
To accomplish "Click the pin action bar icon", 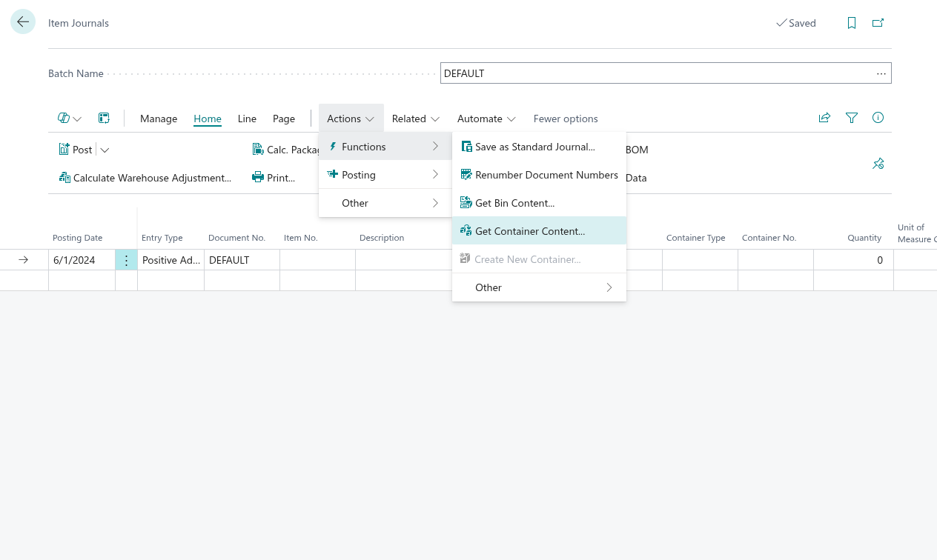I will tap(878, 164).
